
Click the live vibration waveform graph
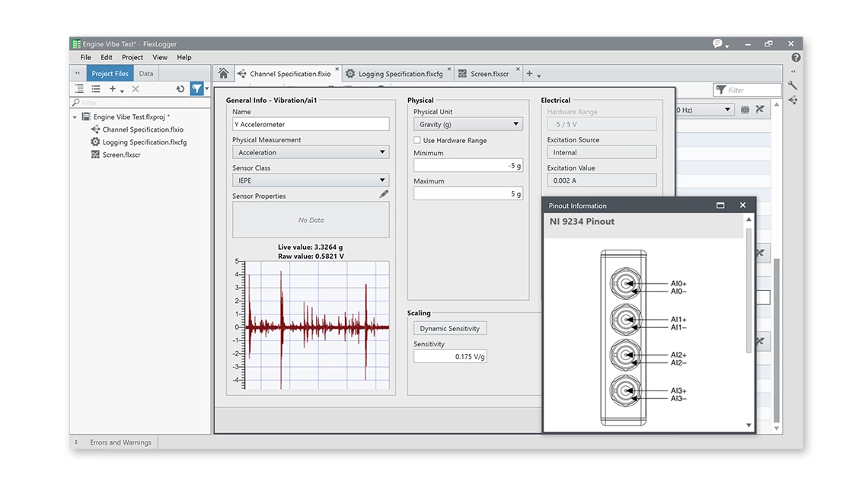318,325
